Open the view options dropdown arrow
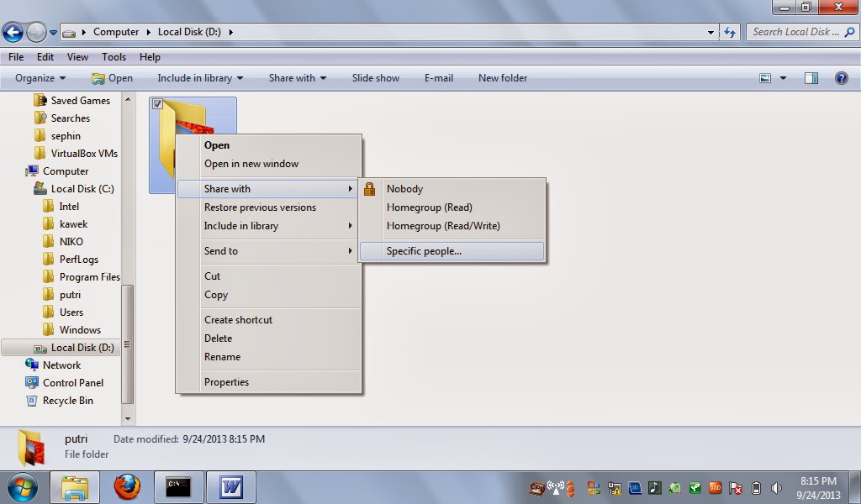 [x=783, y=78]
